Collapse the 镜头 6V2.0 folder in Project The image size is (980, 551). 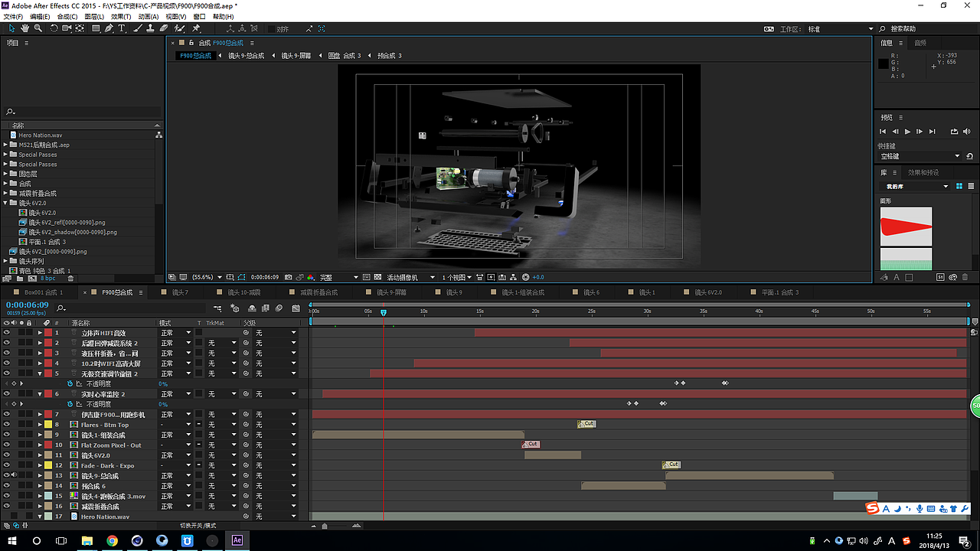[x=5, y=203]
